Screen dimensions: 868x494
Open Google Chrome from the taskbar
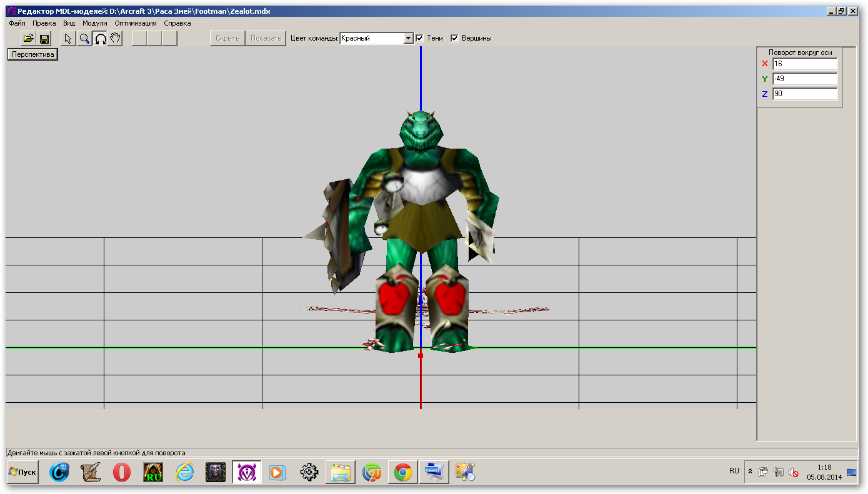tap(403, 473)
